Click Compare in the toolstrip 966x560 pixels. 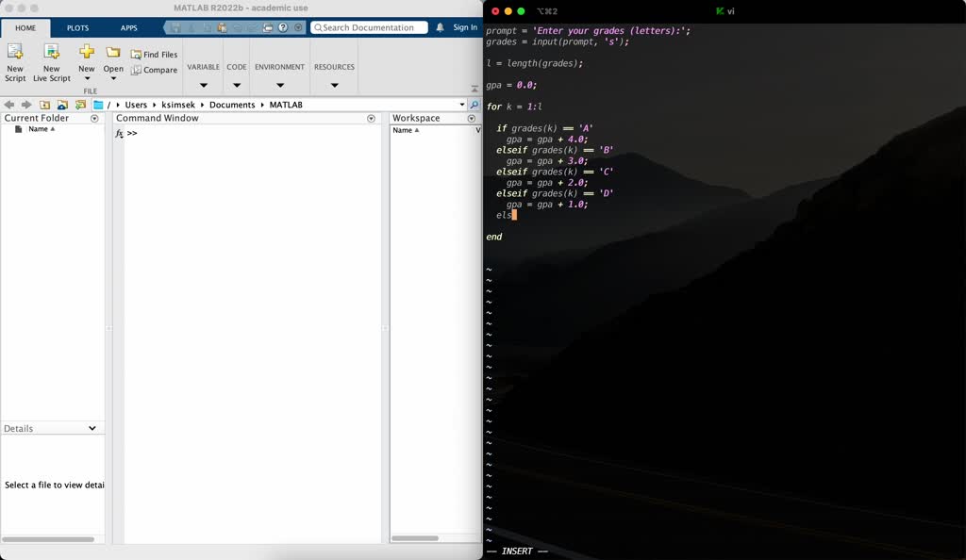point(154,70)
